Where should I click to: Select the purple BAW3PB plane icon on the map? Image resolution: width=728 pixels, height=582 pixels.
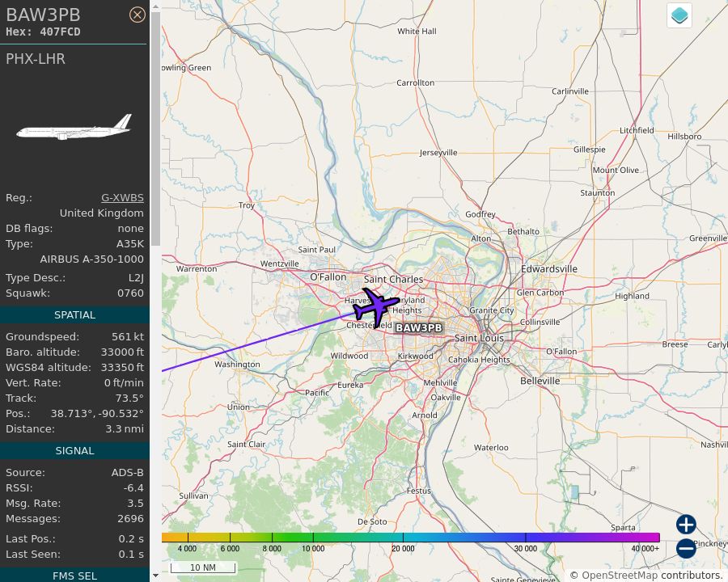click(x=379, y=307)
